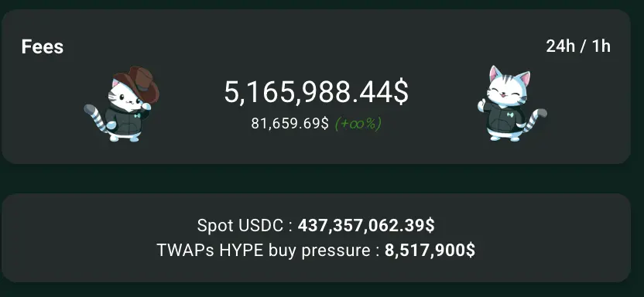Viewport: 644px width, 297px height.
Task: Toggle the "24h / 1h" timeframe label
Action: tap(578, 46)
